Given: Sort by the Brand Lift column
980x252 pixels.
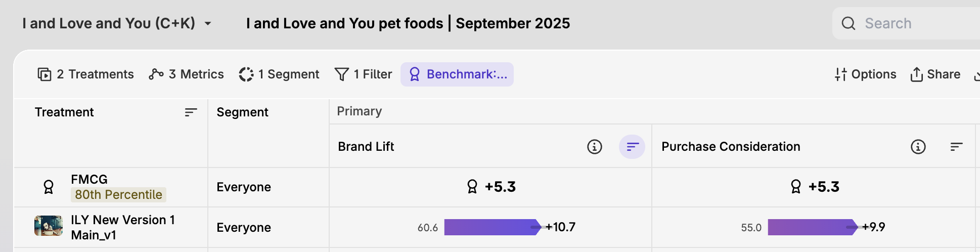Looking at the screenshot, I should (x=632, y=147).
